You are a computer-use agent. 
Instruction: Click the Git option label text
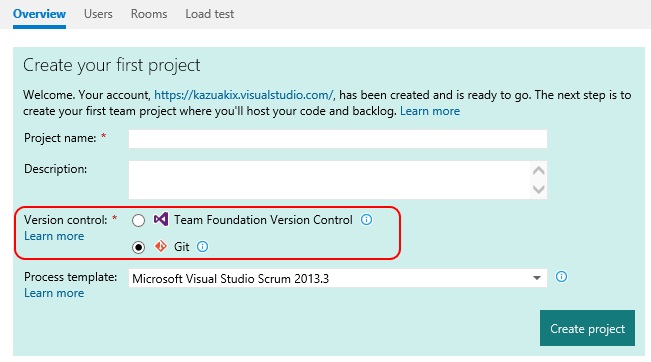(x=181, y=247)
